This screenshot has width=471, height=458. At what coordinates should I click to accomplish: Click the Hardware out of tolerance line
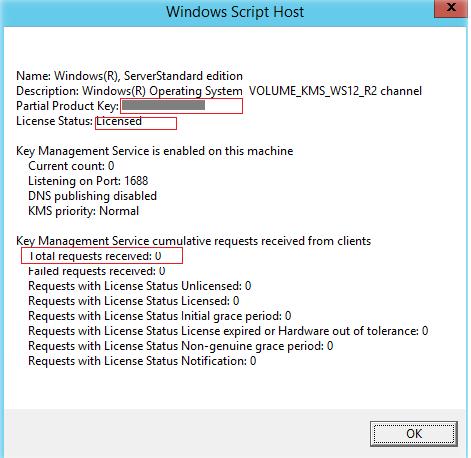click(x=228, y=331)
